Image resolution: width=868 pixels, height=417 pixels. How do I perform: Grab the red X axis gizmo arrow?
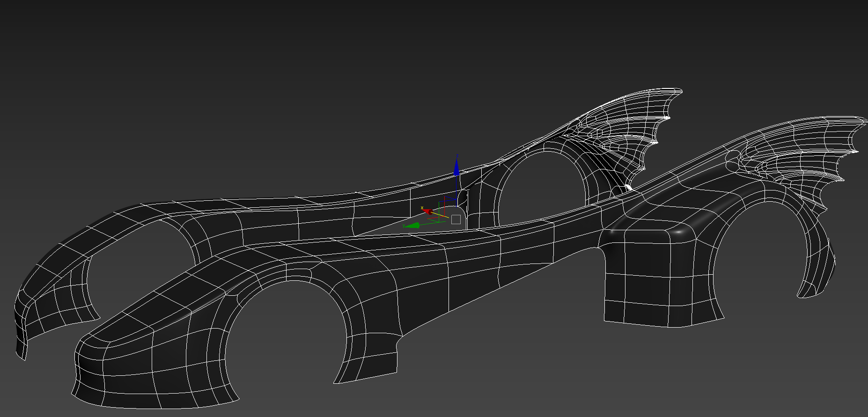428,212
